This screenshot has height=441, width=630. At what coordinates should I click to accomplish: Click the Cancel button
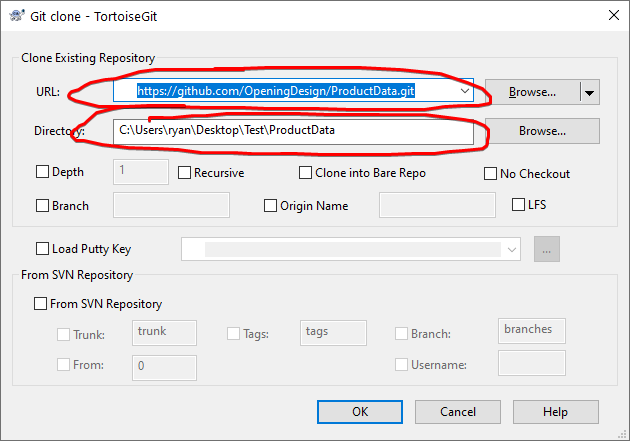tap(458, 412)
